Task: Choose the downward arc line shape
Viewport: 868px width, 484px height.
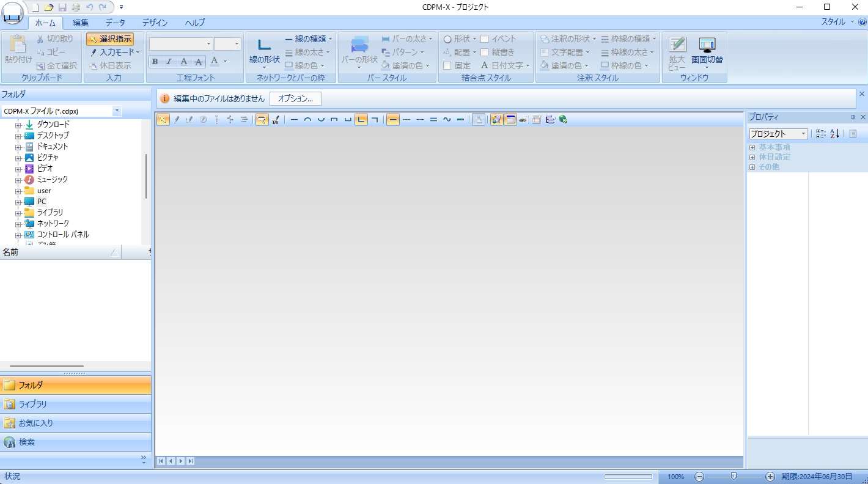Action: tap(321, 120)
